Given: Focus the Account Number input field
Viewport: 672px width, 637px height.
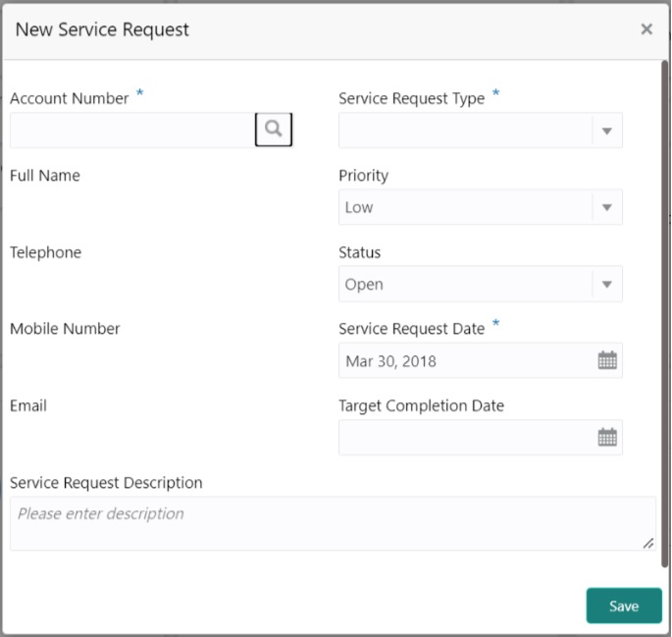Looking at the screenshot, I should coord(132,131).
